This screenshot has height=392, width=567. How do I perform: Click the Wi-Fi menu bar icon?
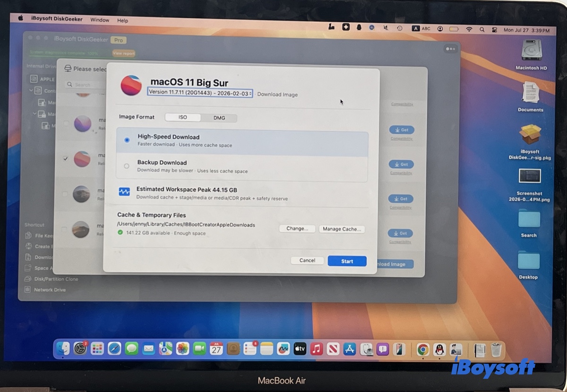(469, 29)
